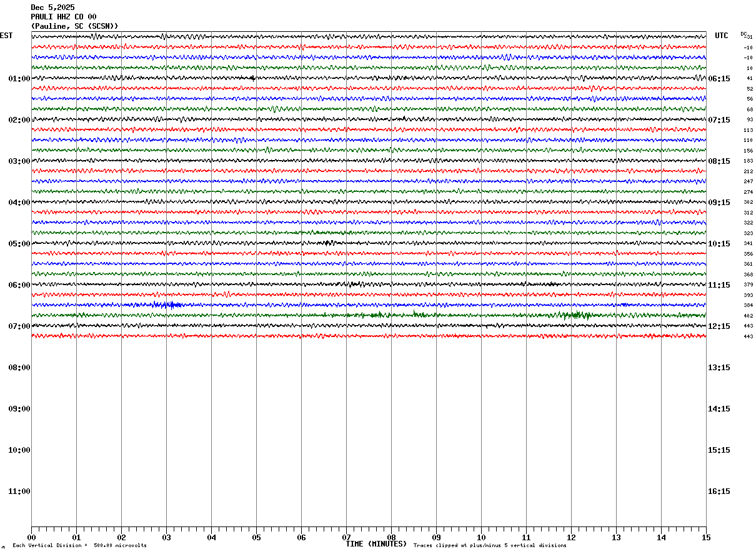
Task: Click the '05:00' EST hour label
Action: click(19, 244)
